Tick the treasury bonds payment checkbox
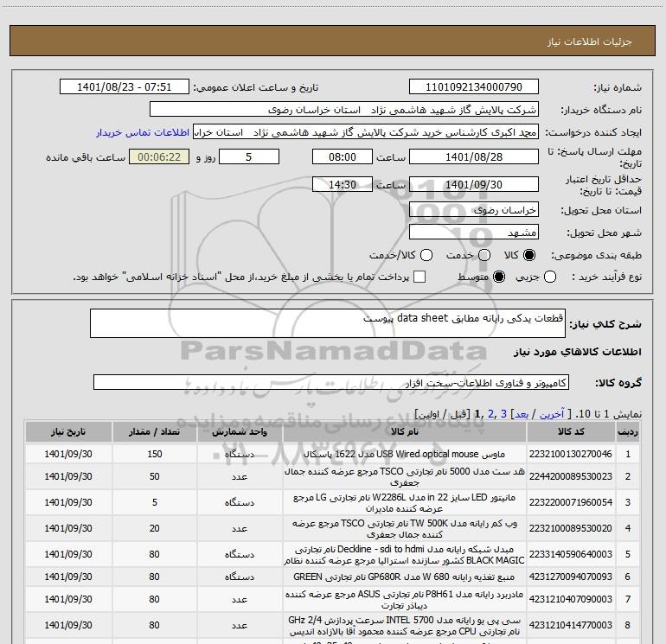666x644 pixels. coord(419,277)
